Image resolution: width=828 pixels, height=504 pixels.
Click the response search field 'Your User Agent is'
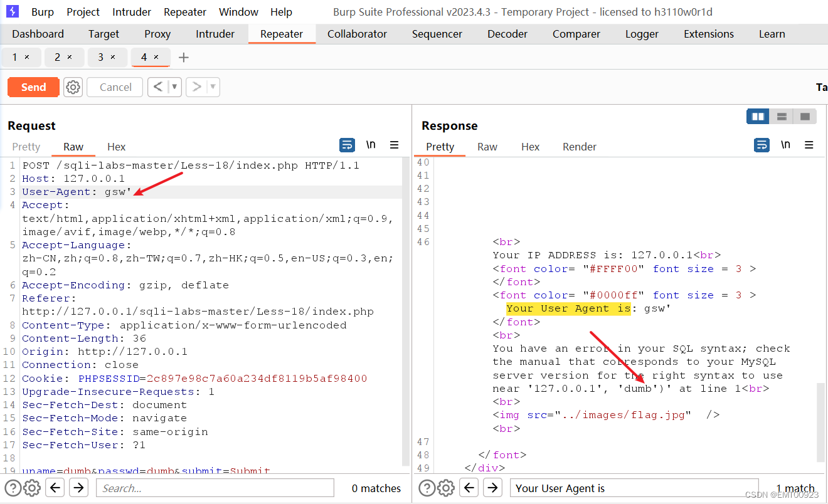point(634,488)
